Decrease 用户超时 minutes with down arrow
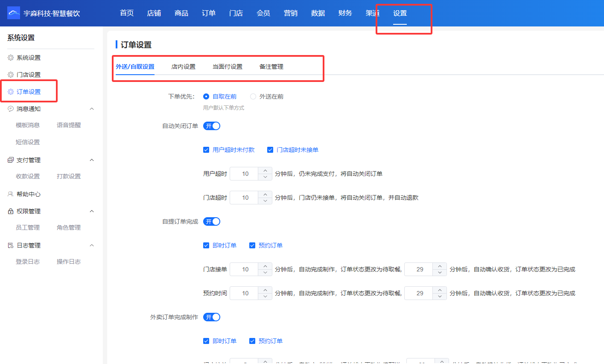The image size is (604, 364). tap(265, 177)
